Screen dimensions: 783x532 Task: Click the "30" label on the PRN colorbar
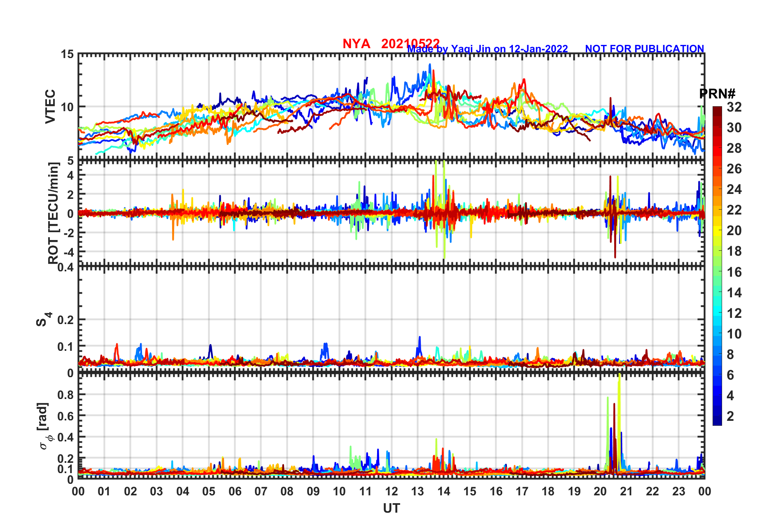tap(734, 128)
